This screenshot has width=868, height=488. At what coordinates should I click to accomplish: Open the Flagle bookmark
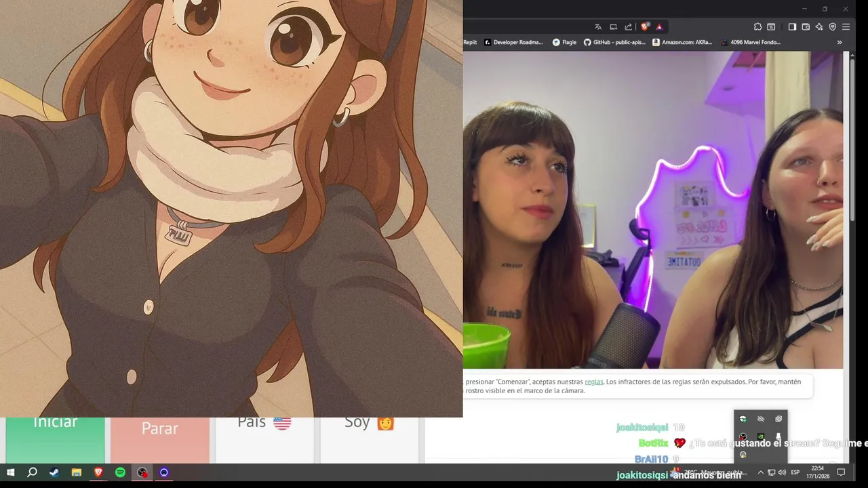[564, 42]
